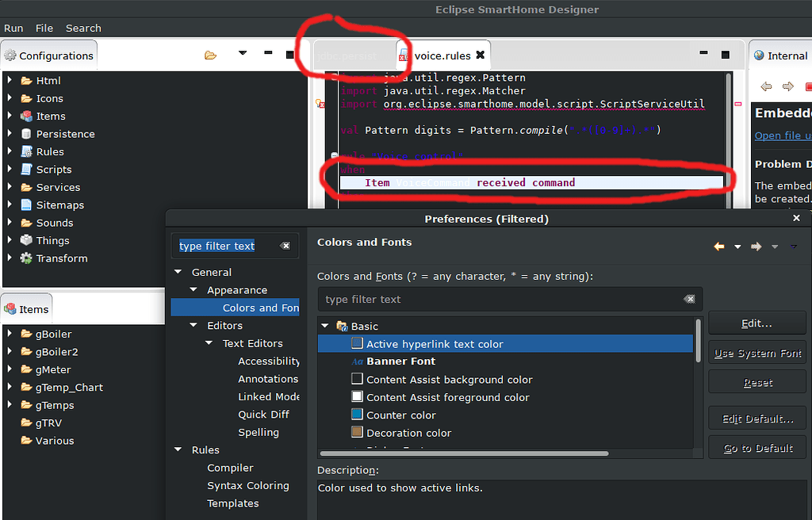This screenshot has width=812, height=520.
Task: Expand the Rules node in the preferences tree
Action: 178,449
